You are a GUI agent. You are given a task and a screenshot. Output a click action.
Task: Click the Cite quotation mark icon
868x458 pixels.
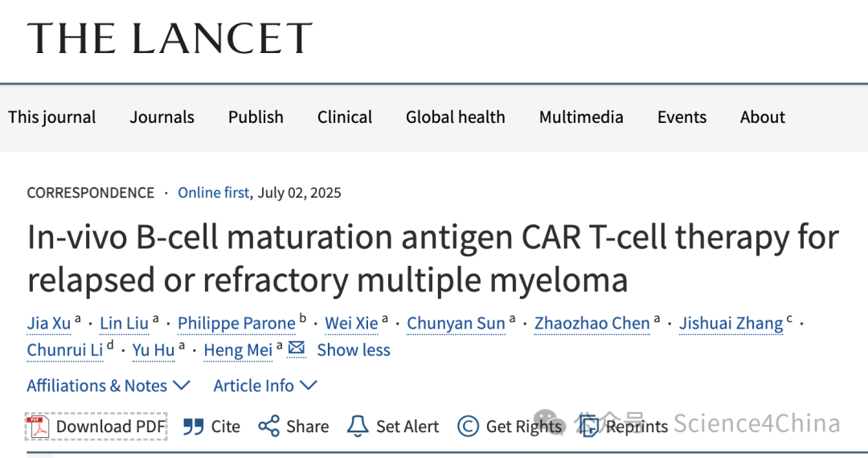click(x=193, y=427)
